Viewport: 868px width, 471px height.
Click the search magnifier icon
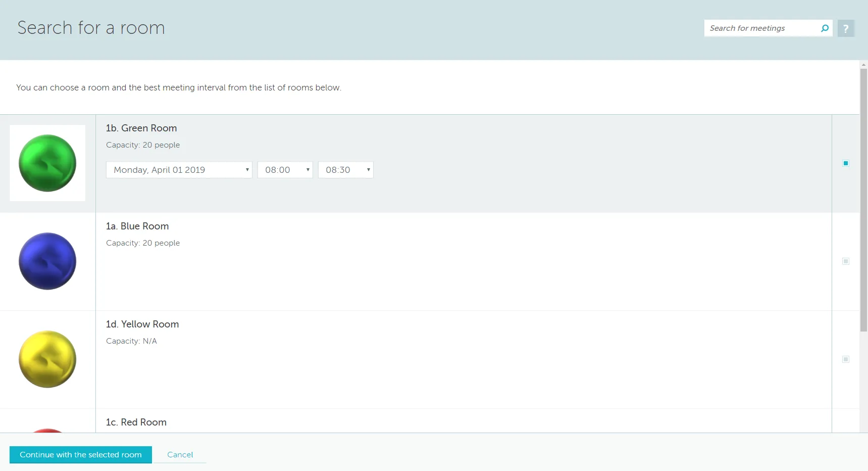pyautogui.click(x=825, y=28)
